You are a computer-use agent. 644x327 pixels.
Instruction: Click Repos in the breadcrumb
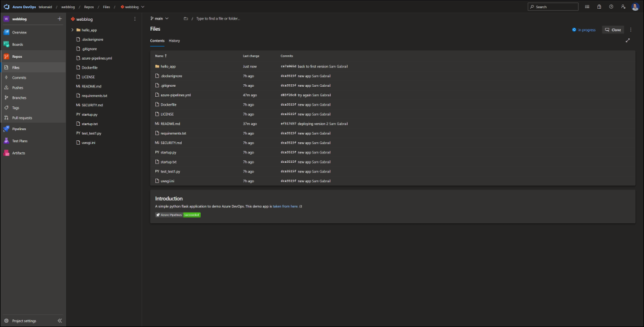[89, 7]
